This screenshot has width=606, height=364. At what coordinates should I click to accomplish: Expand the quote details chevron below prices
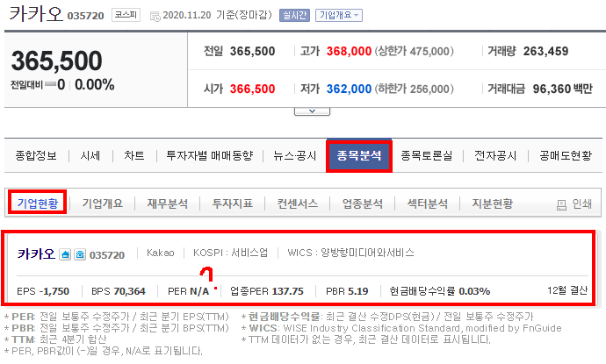pyautogui.click(x=312, y=111)
